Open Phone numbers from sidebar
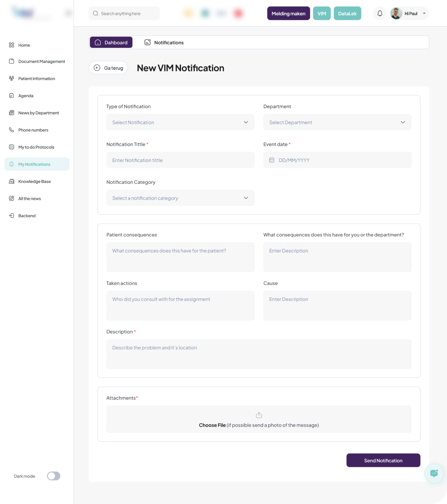The height and width of the screenshot is (504, 447). pyautogui.click(x=33, y=130)
